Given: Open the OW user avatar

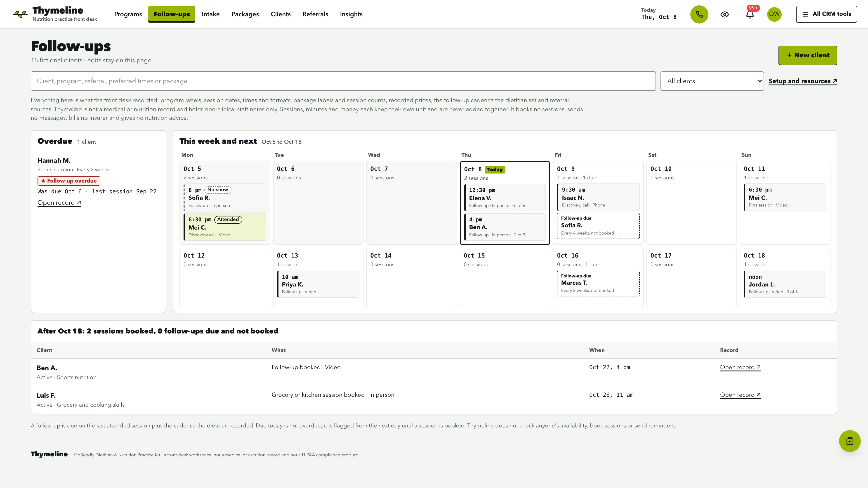Looking at the screenshot, I should pos(774,14).
